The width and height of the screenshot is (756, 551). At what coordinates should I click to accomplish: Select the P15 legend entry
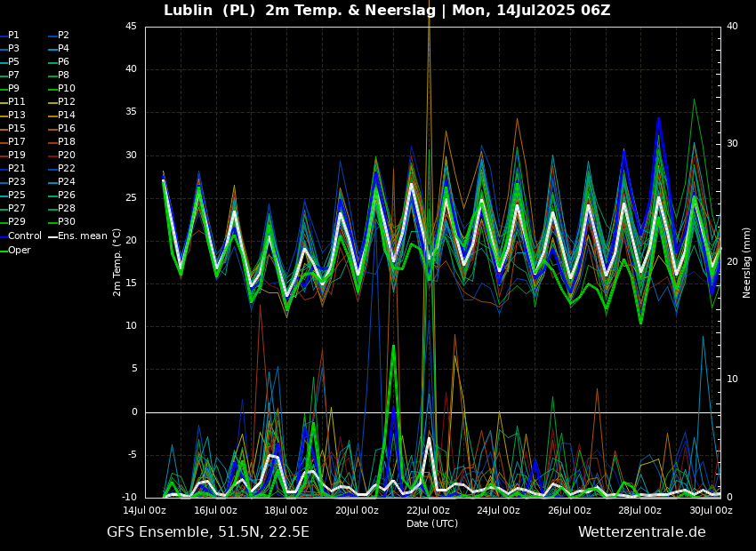16,129
